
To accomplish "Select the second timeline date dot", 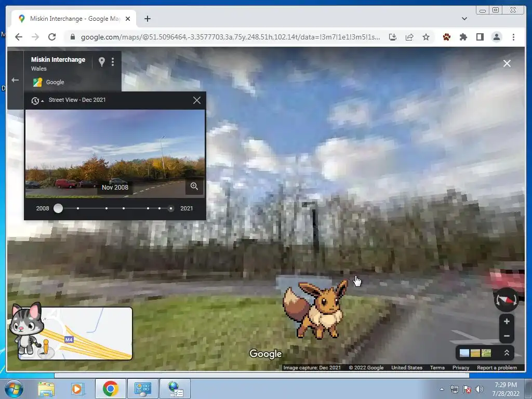I will click(x=78, y=208).
